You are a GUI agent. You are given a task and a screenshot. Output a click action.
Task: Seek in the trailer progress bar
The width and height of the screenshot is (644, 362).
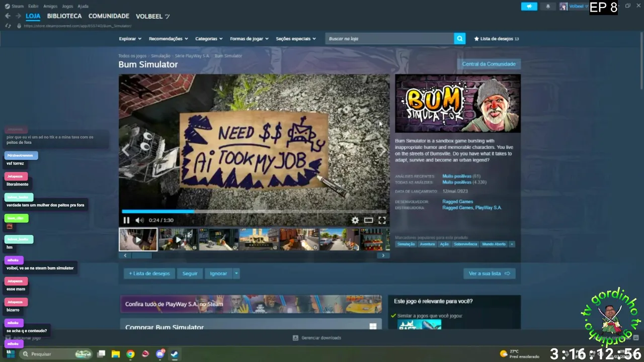tap(254, 211)
